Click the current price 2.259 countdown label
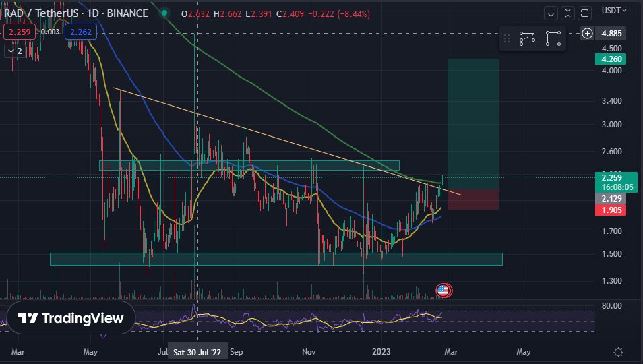This screenshot has width=643, height=364. click(x=616, y=182)
